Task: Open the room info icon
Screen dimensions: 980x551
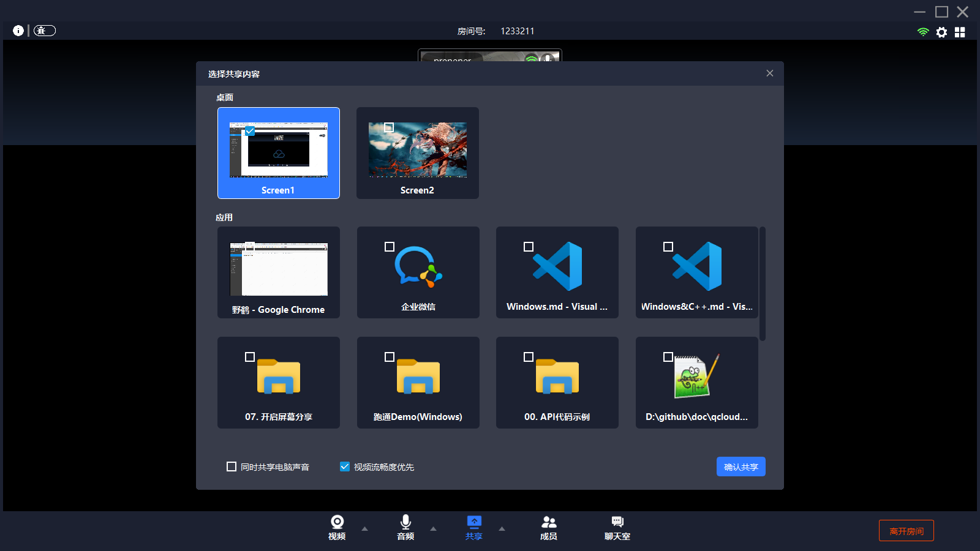Action: click(18, 31)
